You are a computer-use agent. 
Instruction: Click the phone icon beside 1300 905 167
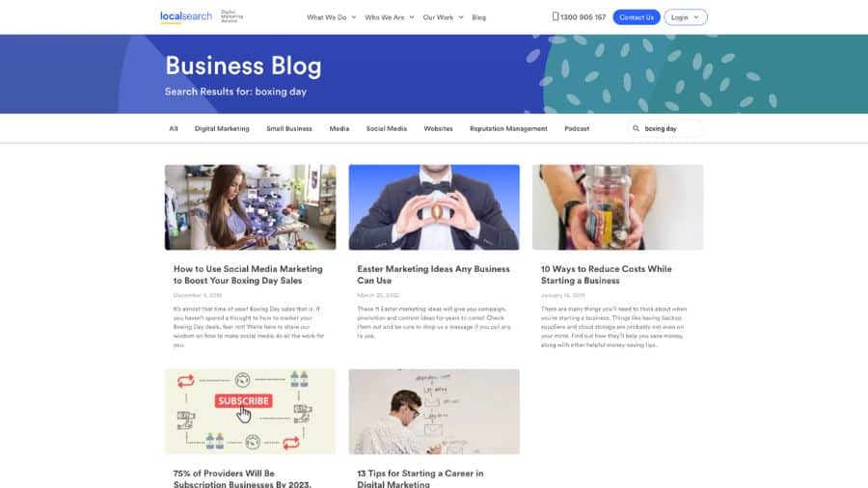(556, 16)
